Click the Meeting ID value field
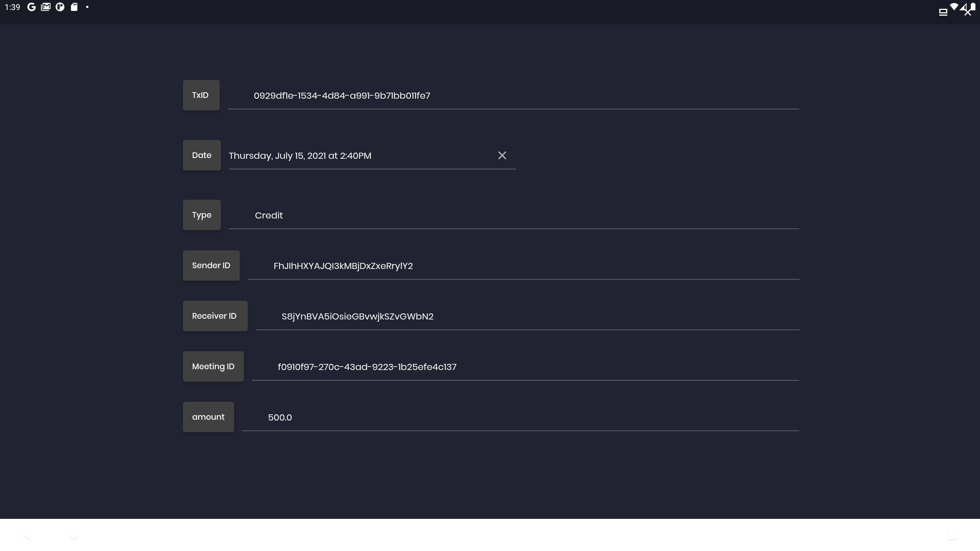Image resolution: width=980 pixels, height=551 pixels. [x=524, y=367]
